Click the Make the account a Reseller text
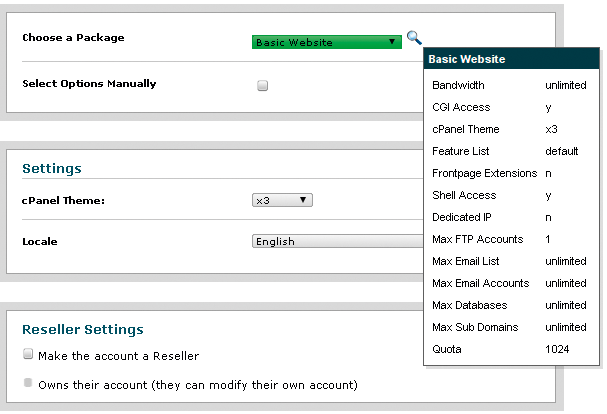607x414 pixels. coord(118,356)
